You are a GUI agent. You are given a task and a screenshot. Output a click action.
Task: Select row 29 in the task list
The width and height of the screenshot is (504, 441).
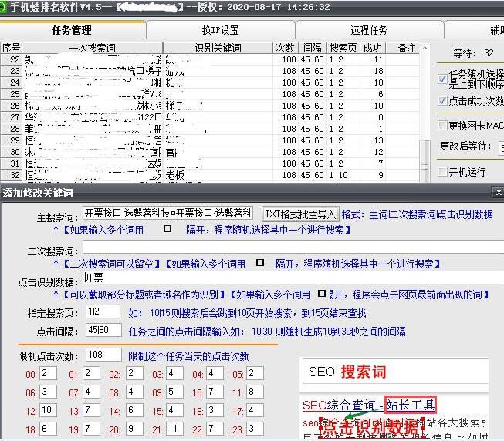pos(154,141)
